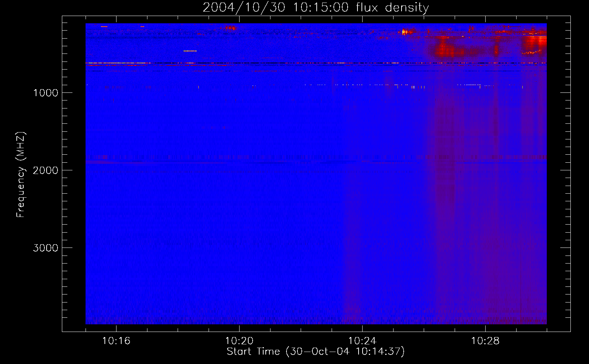This screenshot has height=364, width=589.
Task: Select the 1000 frequency tick label
Action: (46, 93)
